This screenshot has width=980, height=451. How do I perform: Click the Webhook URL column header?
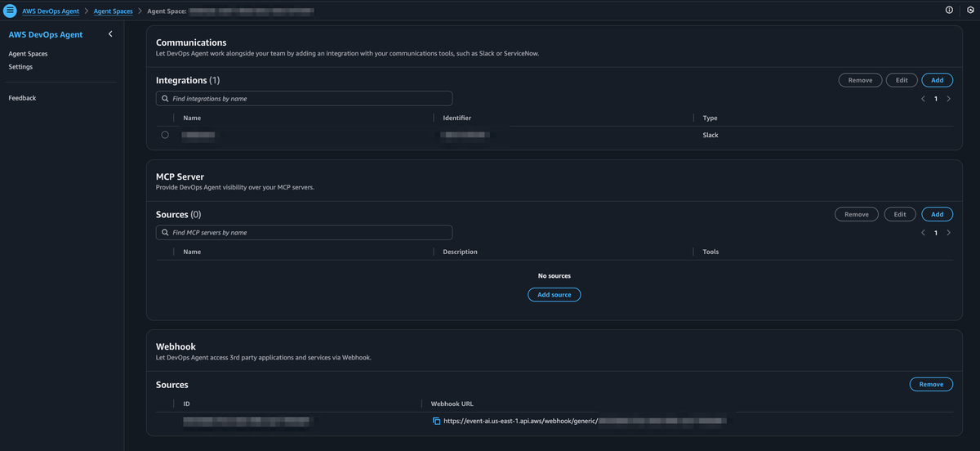coord(452,404)
